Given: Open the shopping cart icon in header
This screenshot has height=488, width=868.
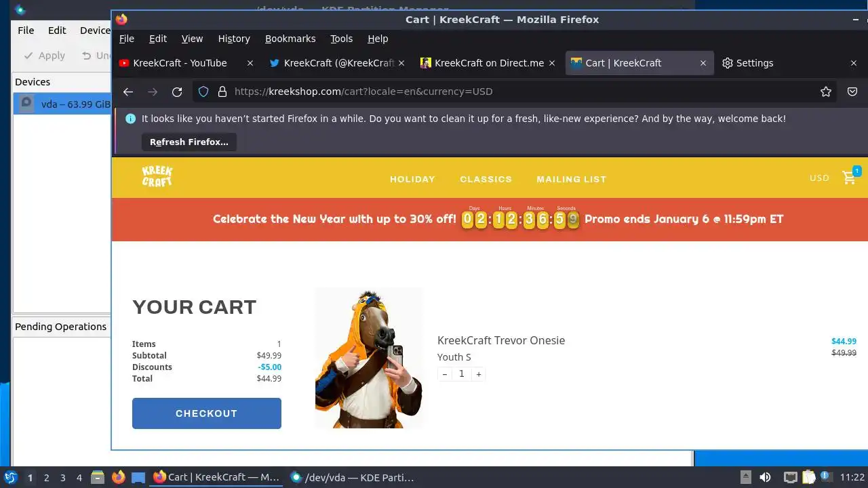Looking at the screenshot, I should point(850,177).
